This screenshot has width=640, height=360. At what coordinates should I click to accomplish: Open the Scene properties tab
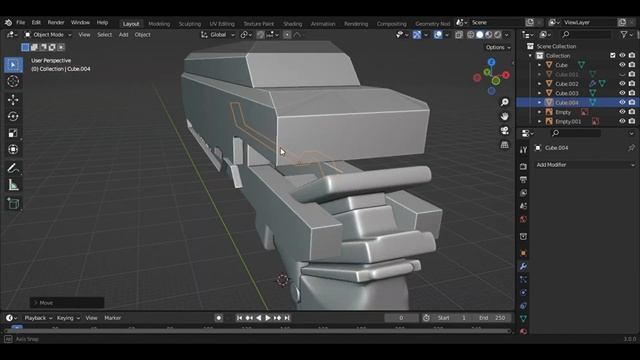(523, 206)
